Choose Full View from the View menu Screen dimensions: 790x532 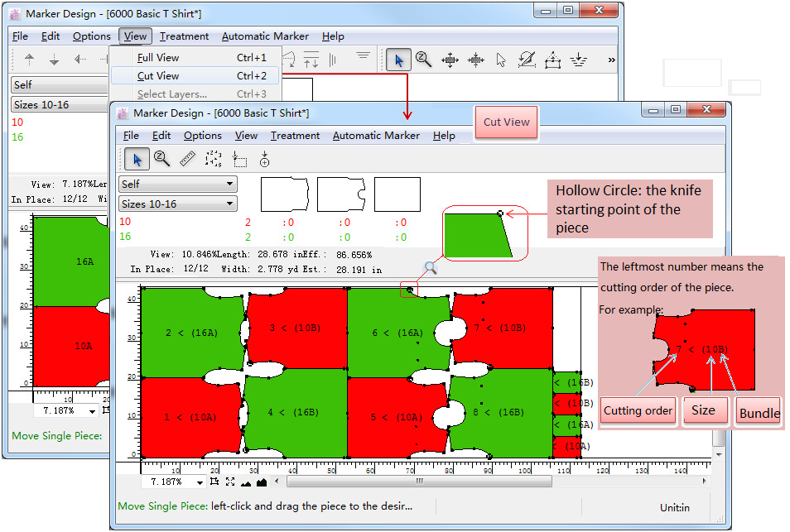click(x=158, y=58)
